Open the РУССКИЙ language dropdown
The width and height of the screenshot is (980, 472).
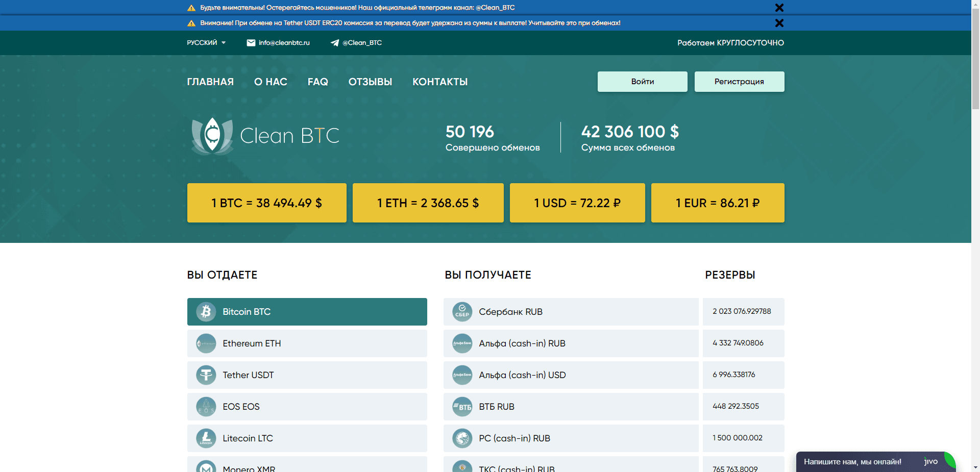(x=206, y=43)
